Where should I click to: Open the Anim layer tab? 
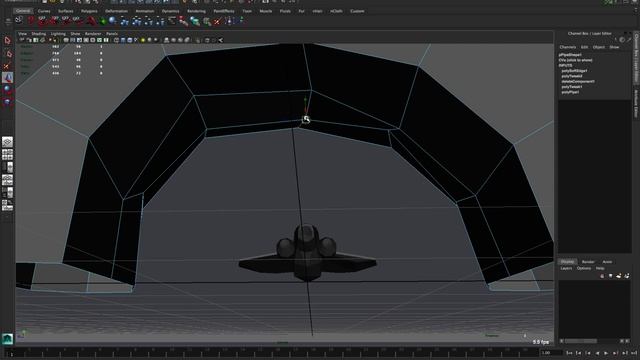(x=607, y=262)
